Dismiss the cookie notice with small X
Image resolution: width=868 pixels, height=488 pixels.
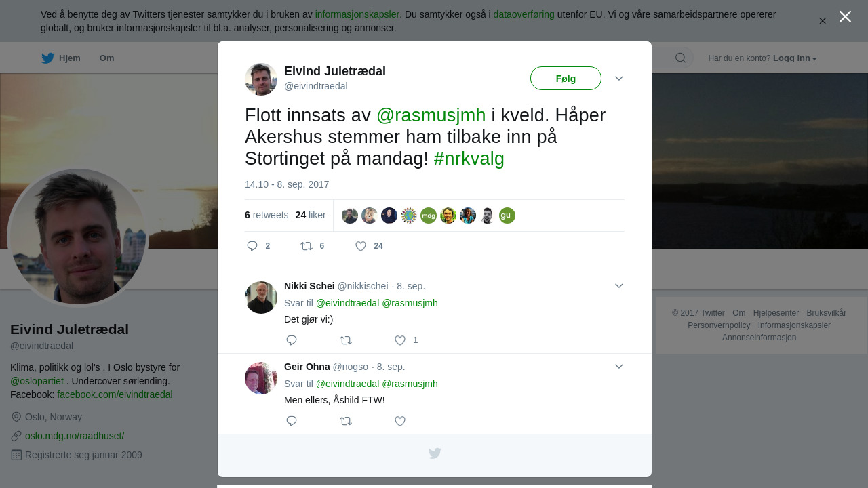coord(823,21)
